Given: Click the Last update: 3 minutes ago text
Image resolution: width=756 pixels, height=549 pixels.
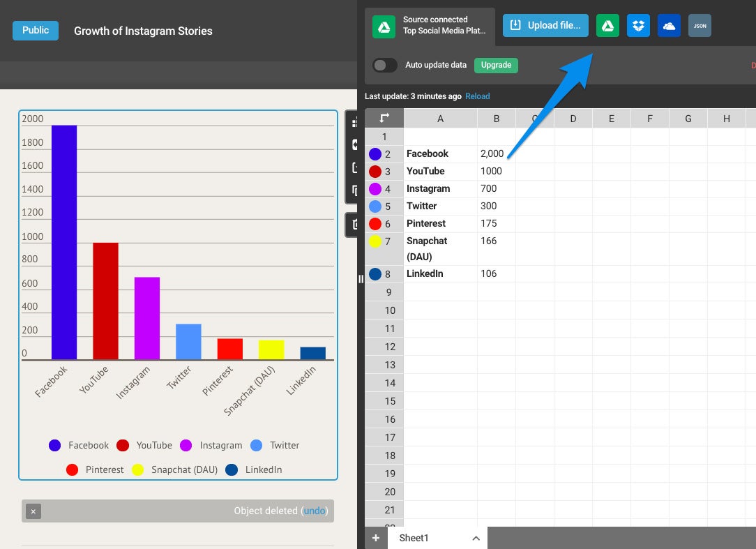Looking at the screenshot, I should (x=413, y=96).
